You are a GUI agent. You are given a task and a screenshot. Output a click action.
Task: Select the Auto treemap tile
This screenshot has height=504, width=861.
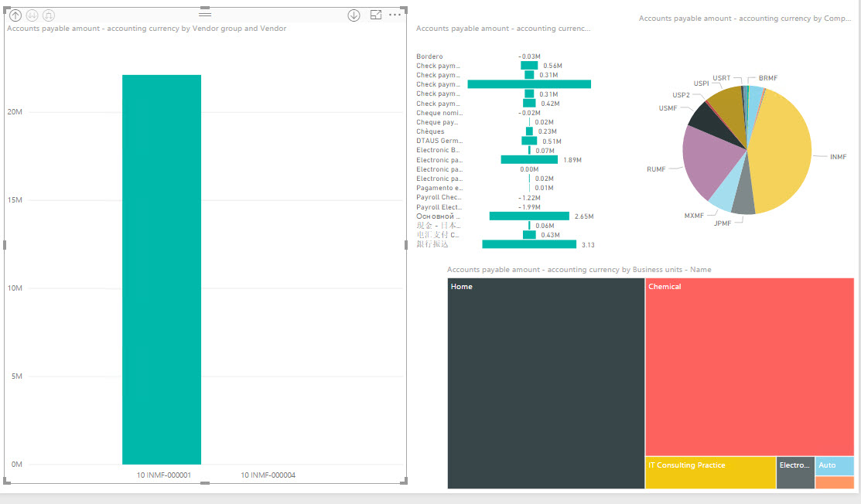tap(834, 465)
